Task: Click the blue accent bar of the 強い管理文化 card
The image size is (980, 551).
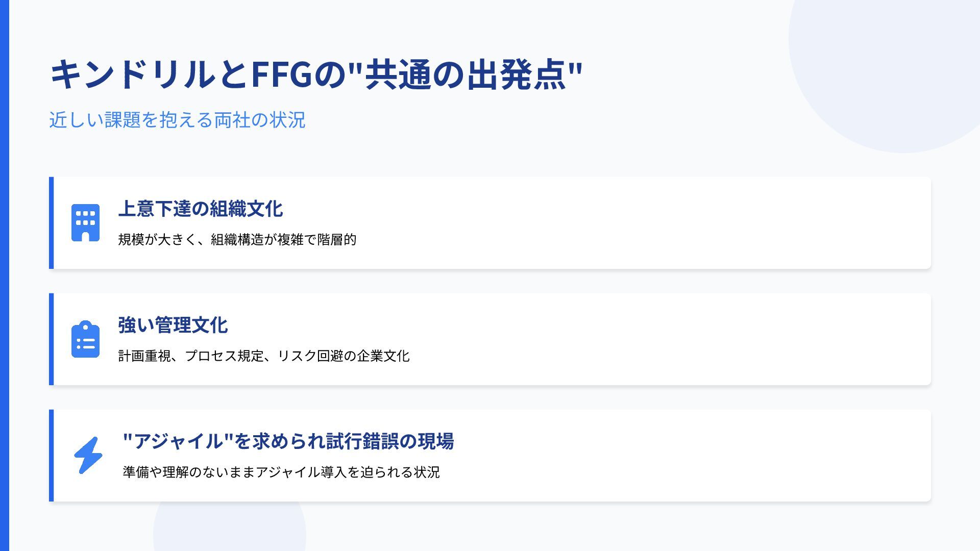Action: click(51, 339)
